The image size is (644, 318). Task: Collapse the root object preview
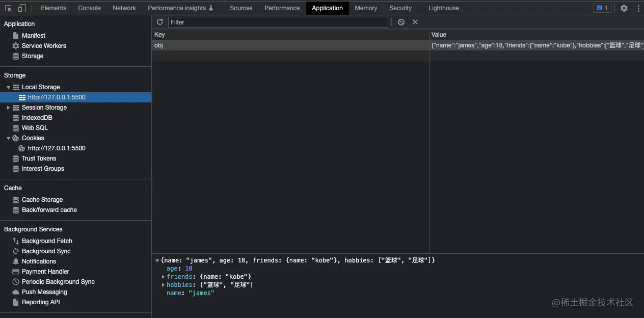pyautogui.click(x=157, y=260)
